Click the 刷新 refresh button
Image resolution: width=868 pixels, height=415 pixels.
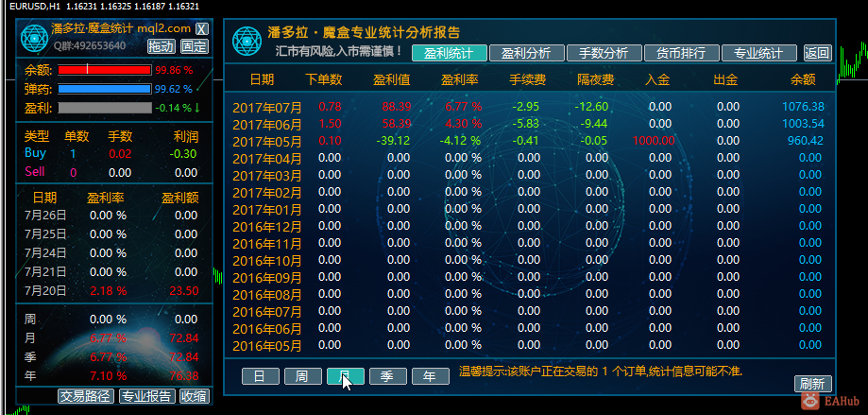tap(813, 384)
